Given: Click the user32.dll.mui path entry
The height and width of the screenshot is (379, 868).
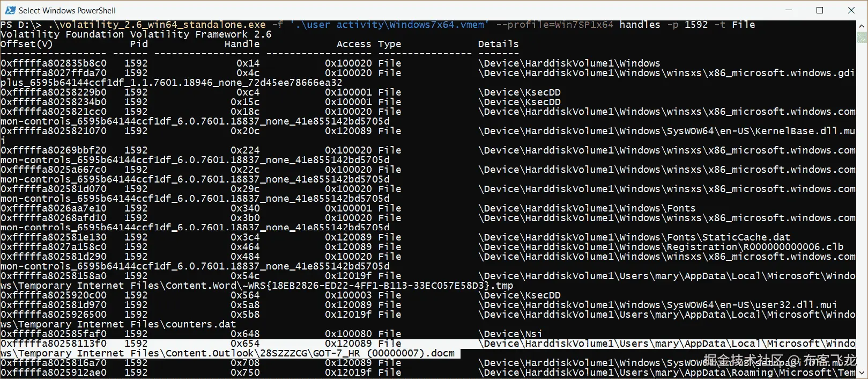Looking at the screenshot, I should pos(658,305).
